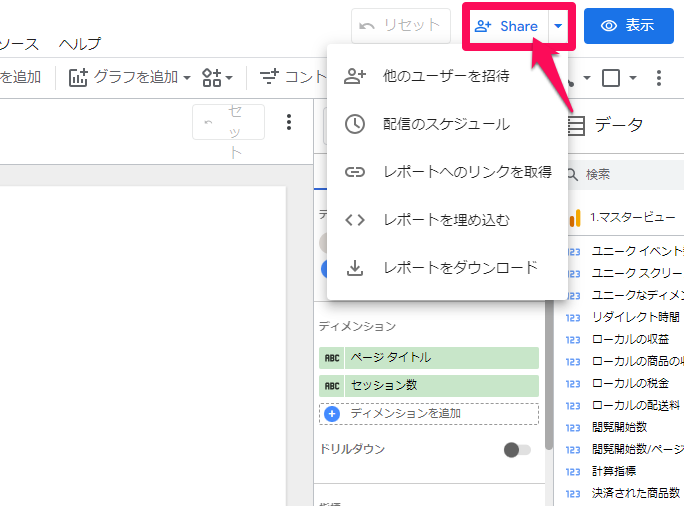Toggle the ドリルダウン switch
The width and height of the screenshot is (684, 506).
[x=517, y=449]
